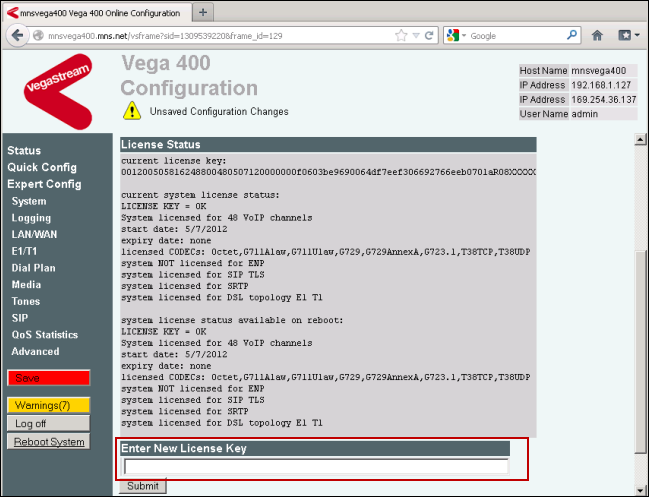Reload the page using the refresh icon

coord(429,35)
